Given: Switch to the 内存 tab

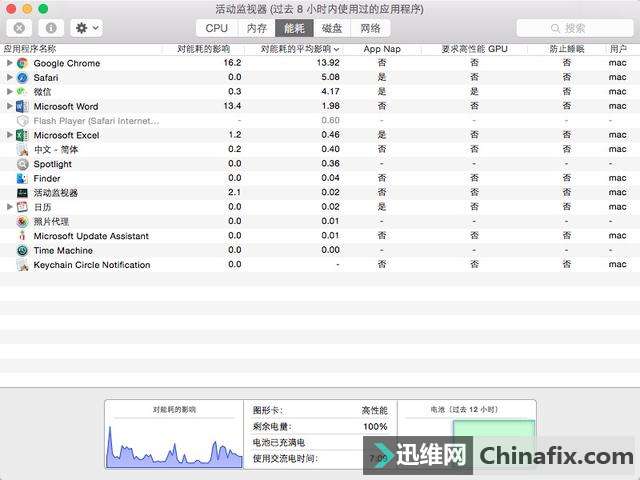Looking at the screenshot, I should pyautogui.click(x=256, y=28).
